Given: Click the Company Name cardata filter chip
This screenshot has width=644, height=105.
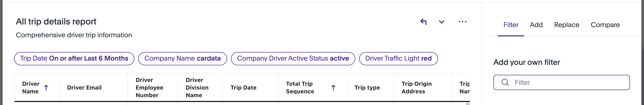Looking at the screenshot, I should [x=182, y=58].
